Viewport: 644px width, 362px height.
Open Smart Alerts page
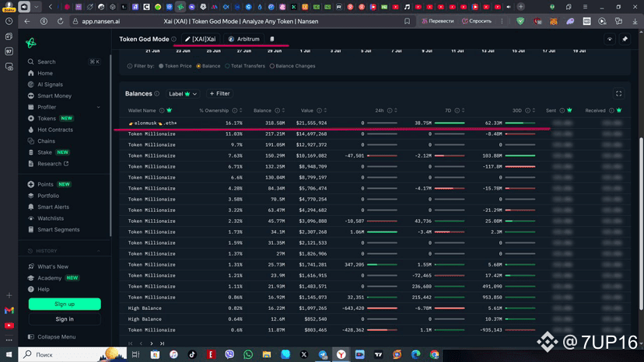coord(53,207)
